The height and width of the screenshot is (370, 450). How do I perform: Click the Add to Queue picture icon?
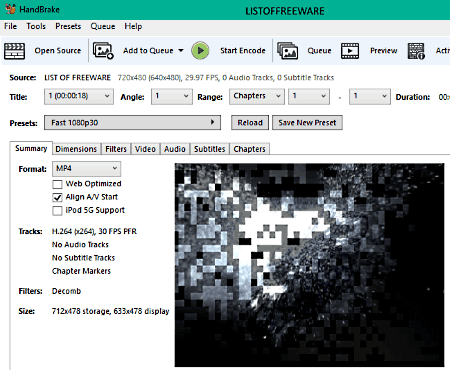[x=103, y=51]
